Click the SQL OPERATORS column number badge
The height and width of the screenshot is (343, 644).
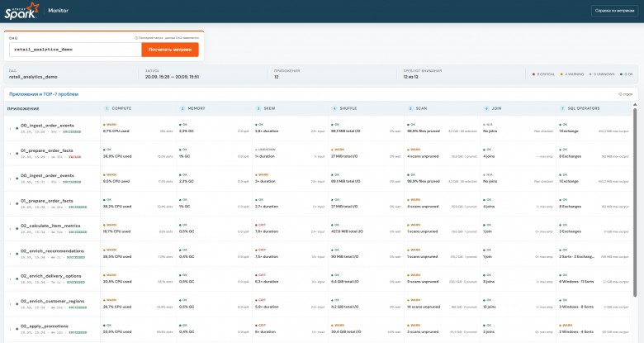click(x=562, y=108)
